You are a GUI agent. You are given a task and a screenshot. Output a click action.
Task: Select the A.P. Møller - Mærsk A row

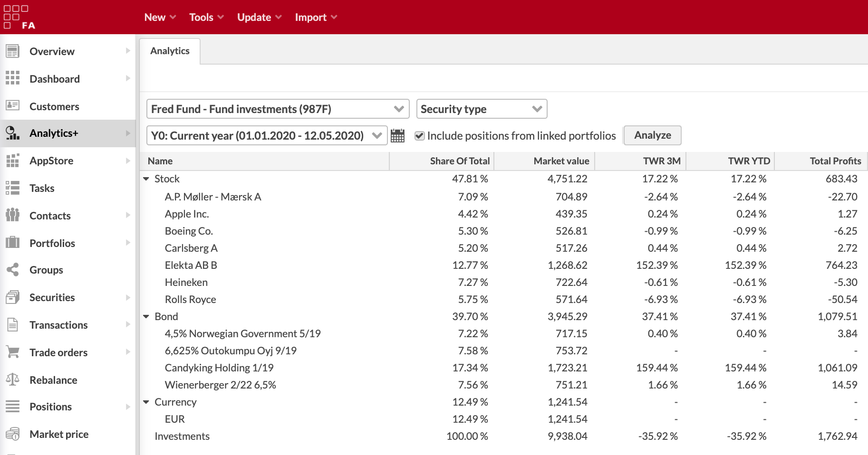click(x=504, y=197)
